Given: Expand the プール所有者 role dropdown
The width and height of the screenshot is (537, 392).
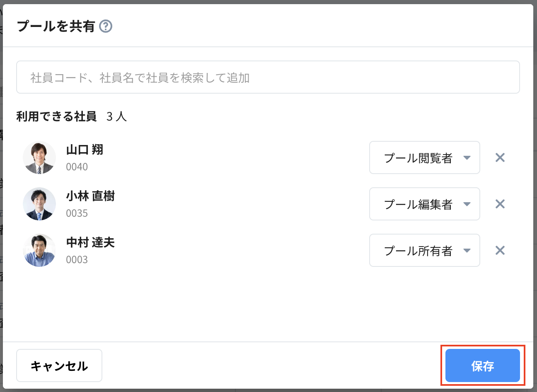Looking at the screenshot, I should [x=424, y=250].
